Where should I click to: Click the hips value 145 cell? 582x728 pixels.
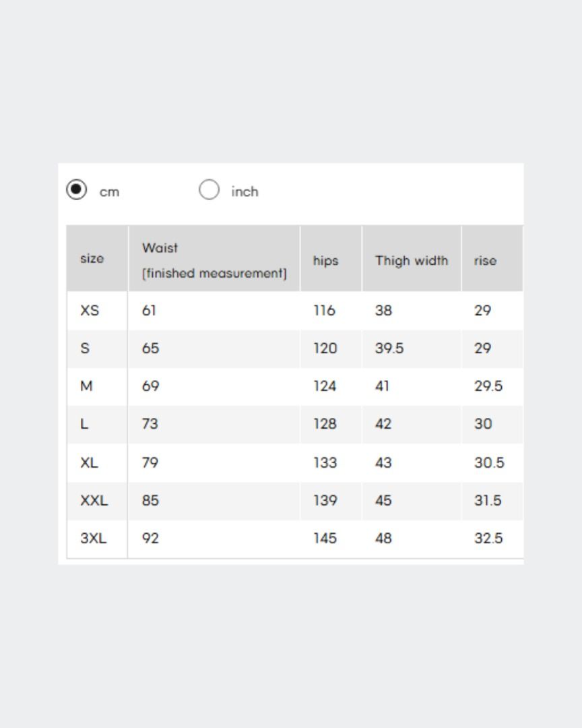pos(331,539)
